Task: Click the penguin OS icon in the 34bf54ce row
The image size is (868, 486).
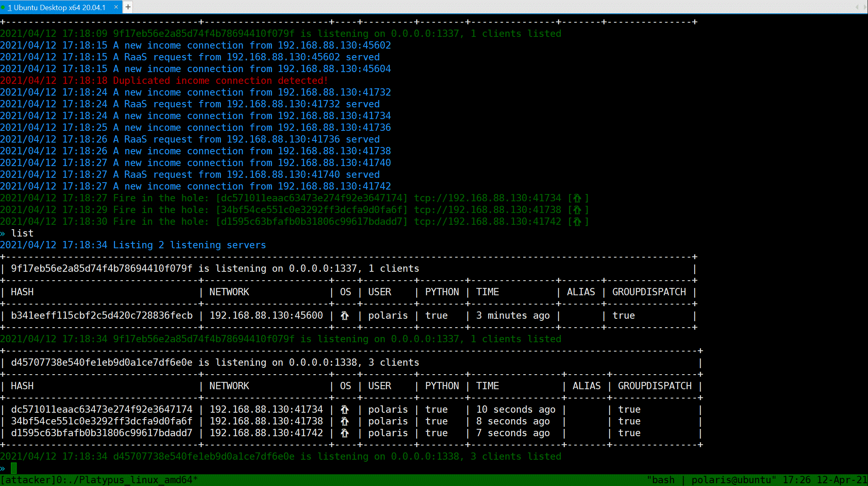Action: click(344, 421)
